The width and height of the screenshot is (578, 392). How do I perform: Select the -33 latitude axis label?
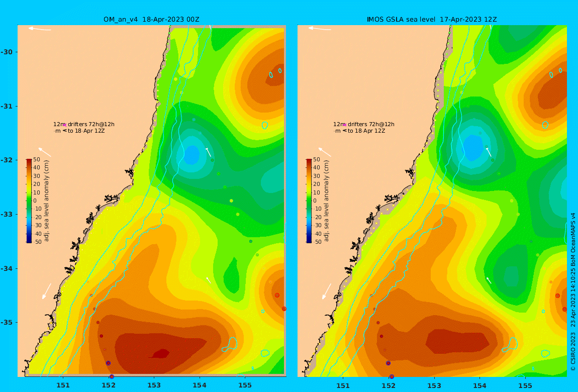point(7,214)
